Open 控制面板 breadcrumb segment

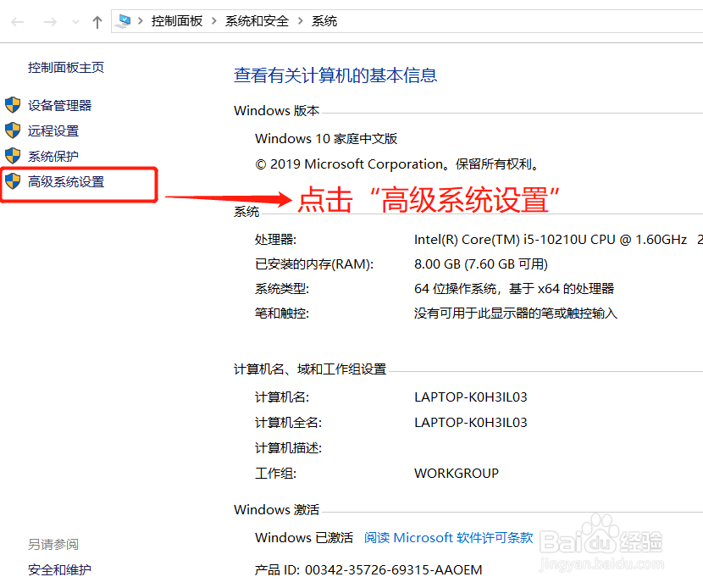click(x=177, y=21)
